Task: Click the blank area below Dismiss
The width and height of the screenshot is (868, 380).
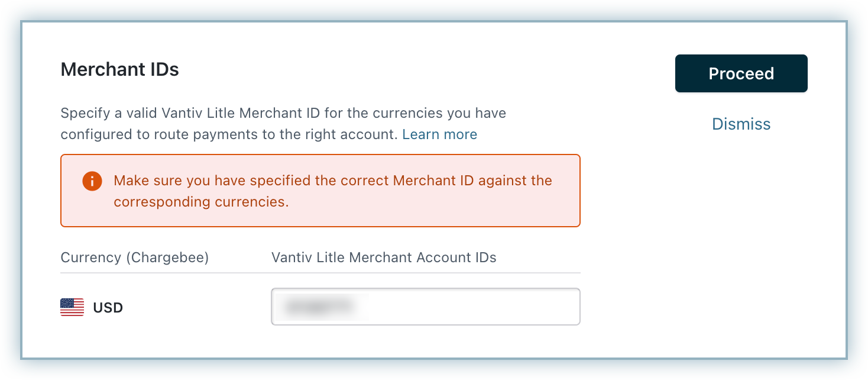Action: point(741,237)
